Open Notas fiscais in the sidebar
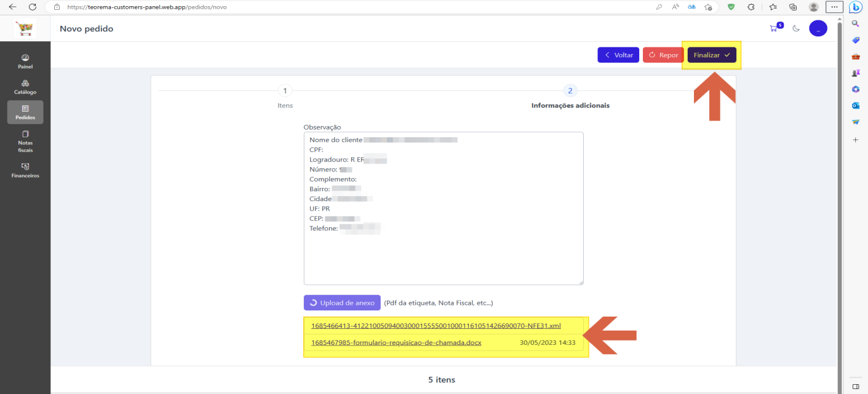 25,141
